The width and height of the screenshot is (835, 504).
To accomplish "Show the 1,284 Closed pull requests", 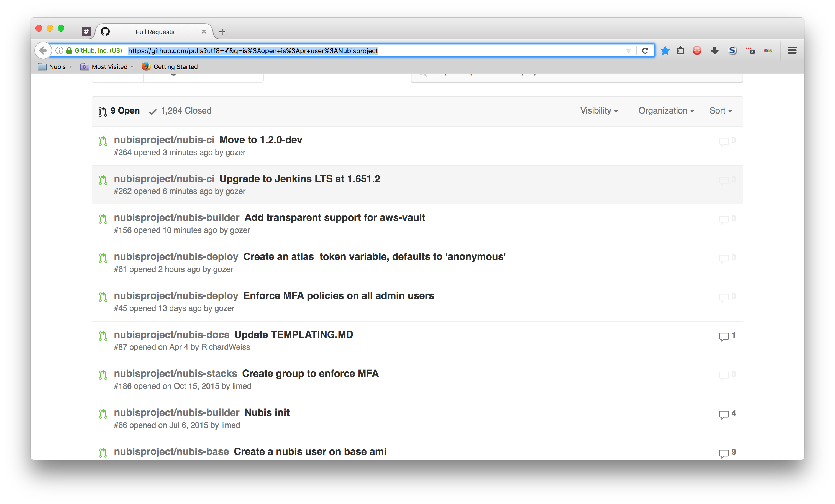I will point(180,111).
